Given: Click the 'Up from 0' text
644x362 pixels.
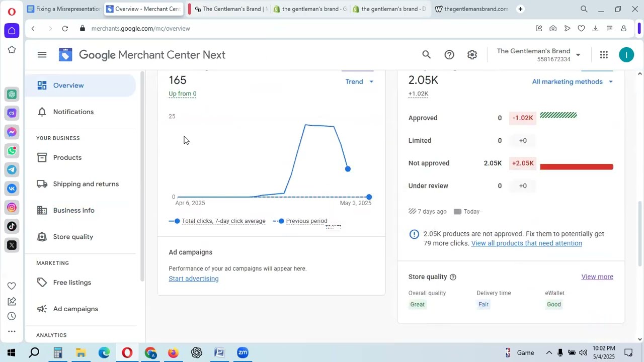Looking at the screenshot, I should 183,94.
